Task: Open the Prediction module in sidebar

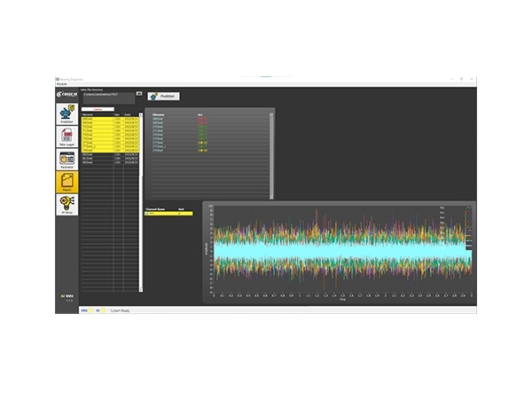Action: 66,113
